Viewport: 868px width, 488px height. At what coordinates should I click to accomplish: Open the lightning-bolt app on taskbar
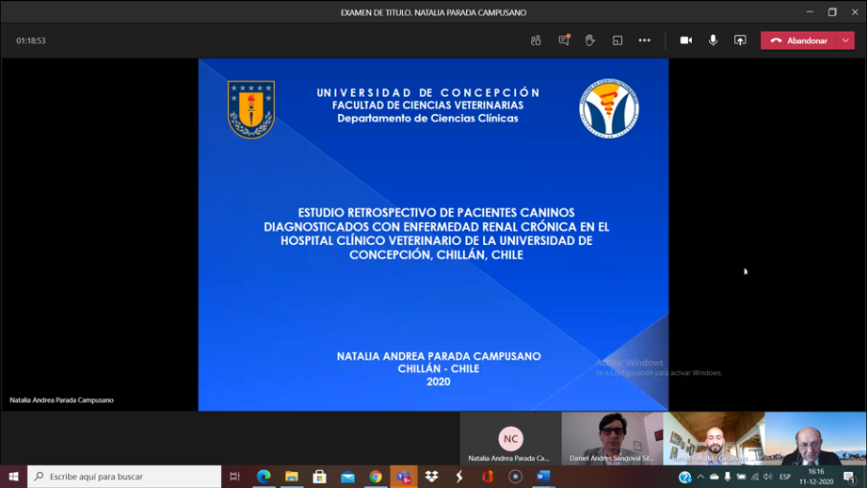point(459,477)
